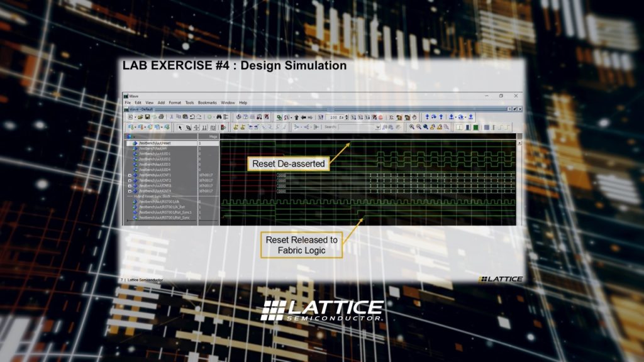Select the LED1 signal row

point(155,154)
